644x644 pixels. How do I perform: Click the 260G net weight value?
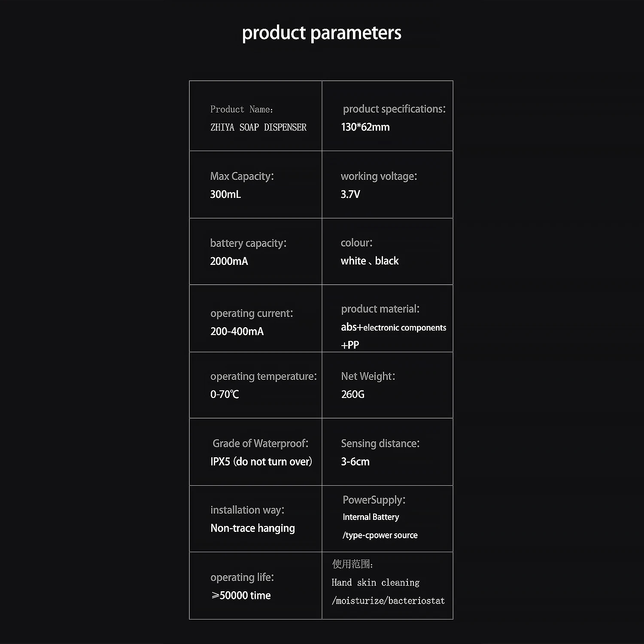(352, 395)
